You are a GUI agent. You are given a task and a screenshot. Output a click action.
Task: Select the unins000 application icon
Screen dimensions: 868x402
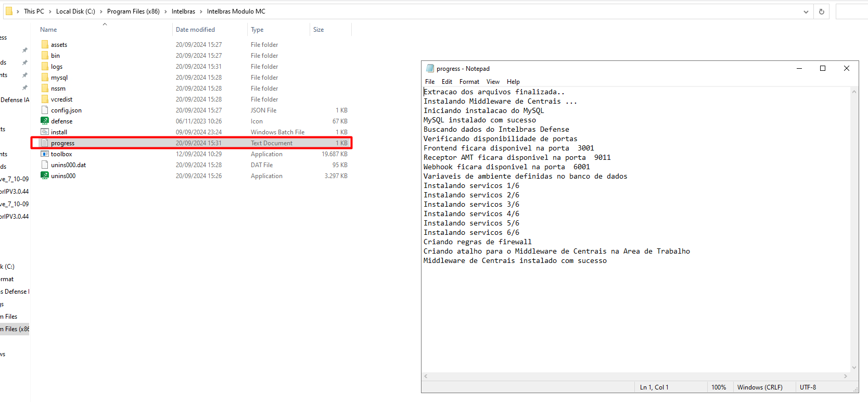click(45, 176)
